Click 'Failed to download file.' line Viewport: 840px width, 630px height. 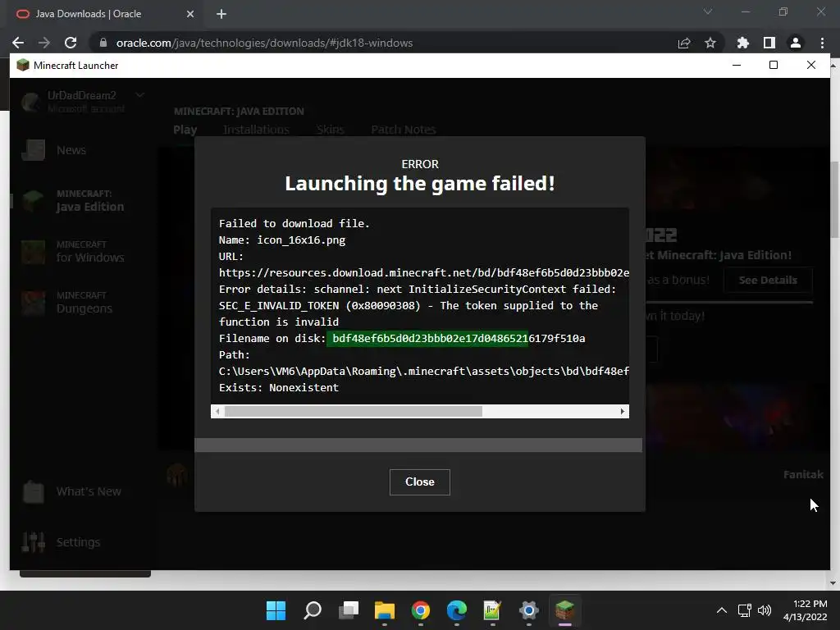(x=294, y=223)
